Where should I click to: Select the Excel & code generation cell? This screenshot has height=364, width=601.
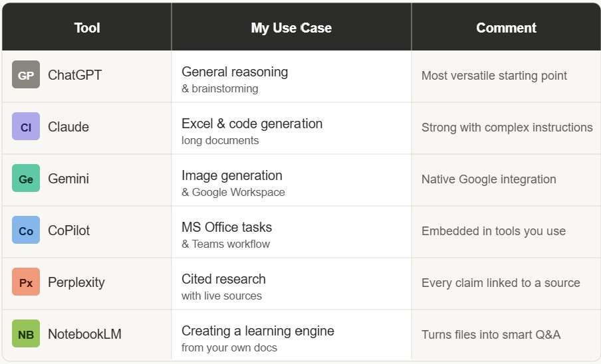click(252, 124)
